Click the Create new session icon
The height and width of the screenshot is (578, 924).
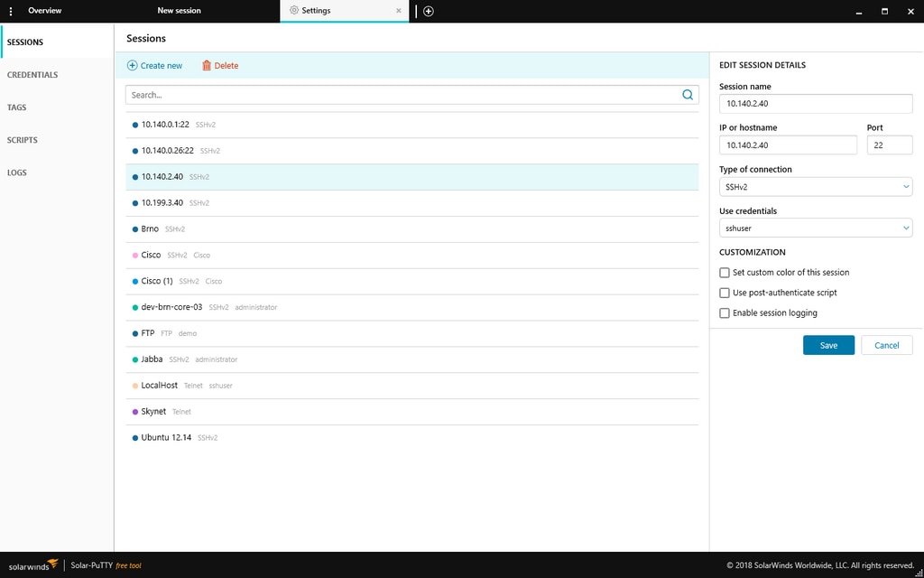(x=132, y=65)
